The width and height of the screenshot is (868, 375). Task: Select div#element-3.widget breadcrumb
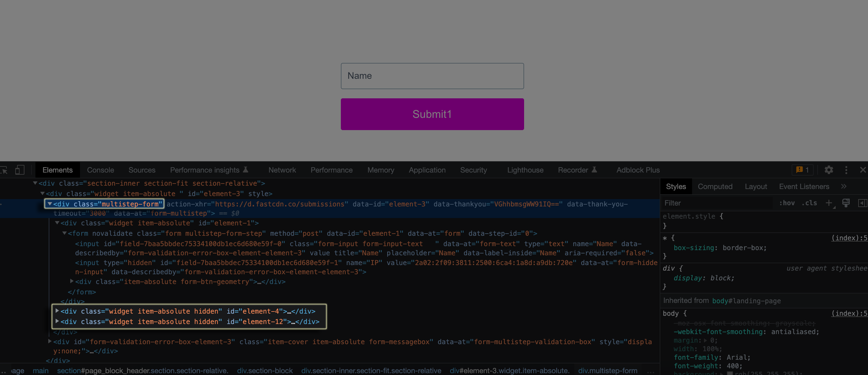pos(509,370)
